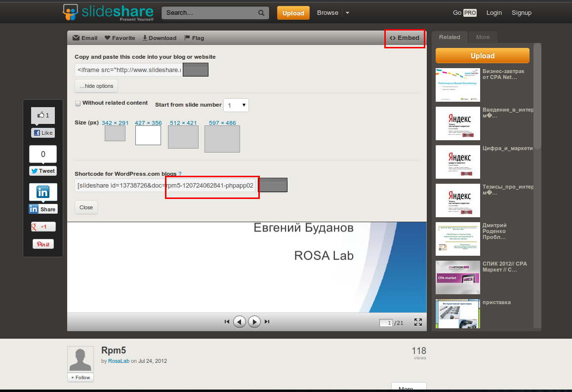Viewport: 572px width, 392px height.
Task: Select size 427 × 356
Action: pyautogui.click(x=148, y=123)
